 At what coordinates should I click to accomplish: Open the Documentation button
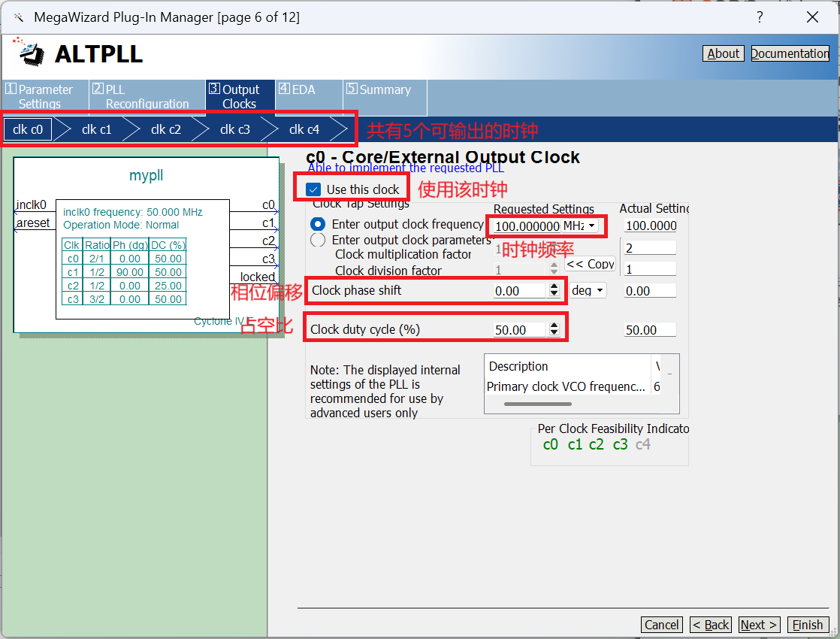coord(790,53)
